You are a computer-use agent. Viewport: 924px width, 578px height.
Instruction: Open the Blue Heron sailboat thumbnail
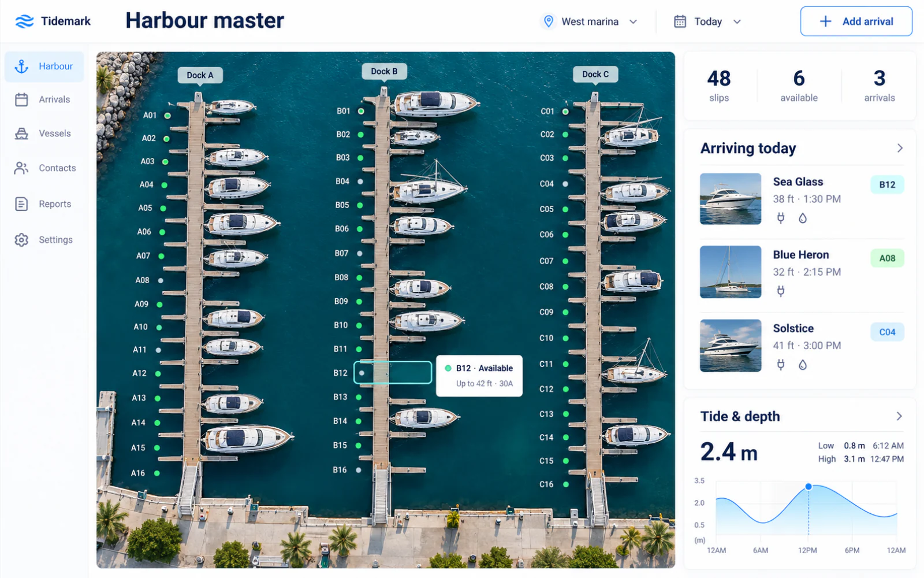731,272
